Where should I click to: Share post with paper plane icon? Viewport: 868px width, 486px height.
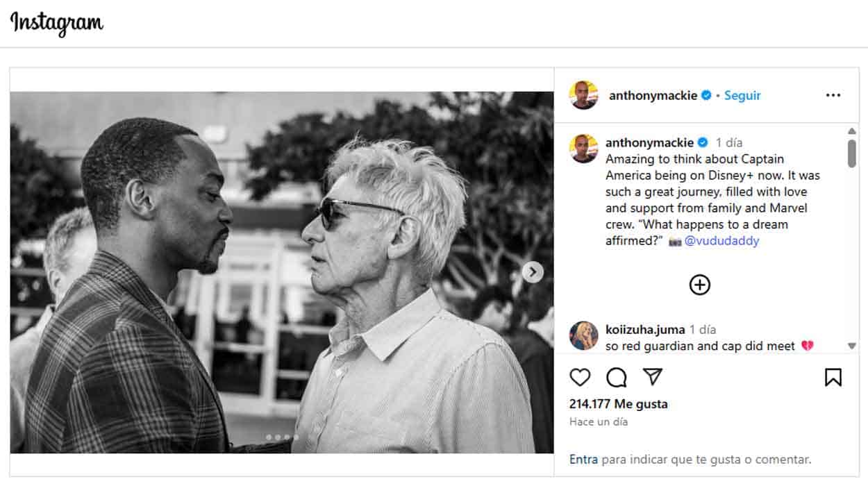(652, 377)
